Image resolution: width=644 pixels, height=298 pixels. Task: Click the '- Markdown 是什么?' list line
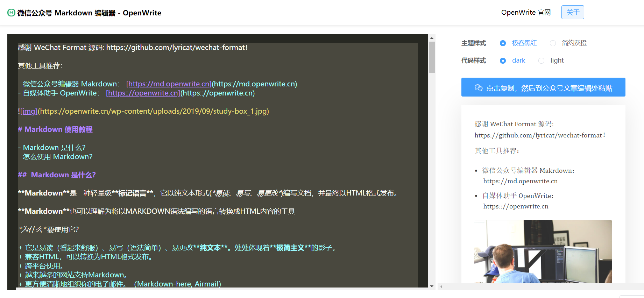(x=52, y=148)
